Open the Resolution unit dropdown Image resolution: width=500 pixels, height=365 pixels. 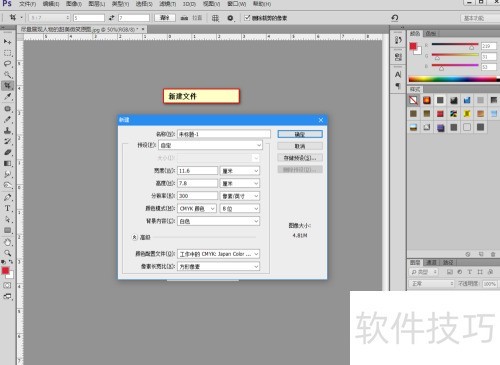point(240,196)
